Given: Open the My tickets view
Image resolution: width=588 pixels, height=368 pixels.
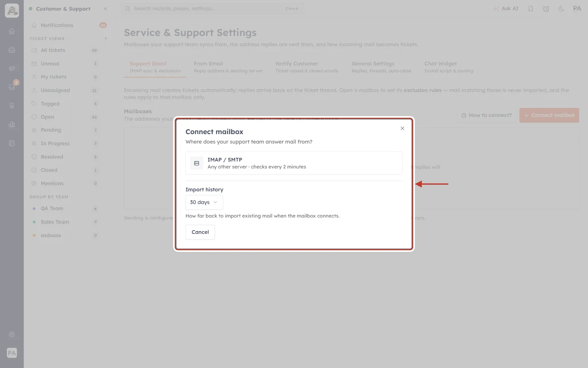Looking at the screenshot, I should (x=65, y=77).
